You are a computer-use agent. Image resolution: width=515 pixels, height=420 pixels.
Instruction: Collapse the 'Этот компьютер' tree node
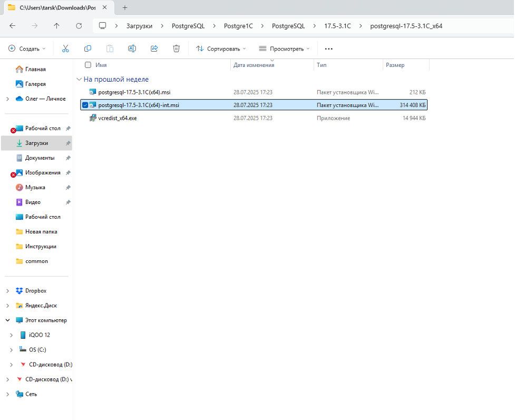pos(7,320)
